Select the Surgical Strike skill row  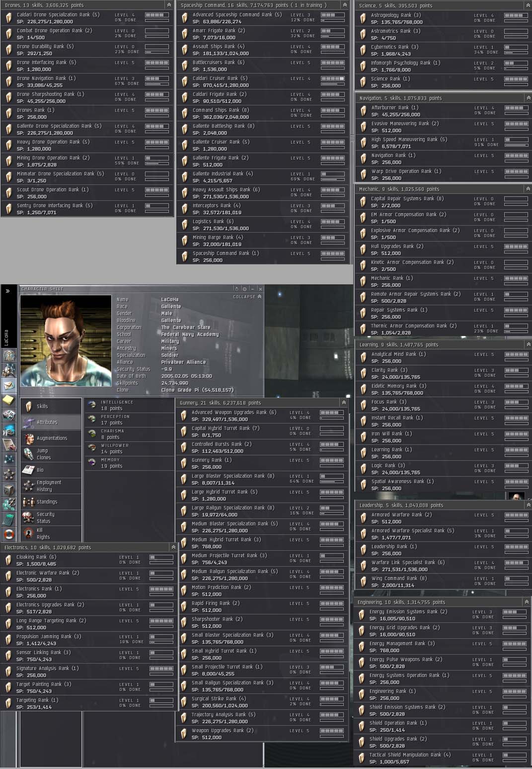tap(262, 702)
